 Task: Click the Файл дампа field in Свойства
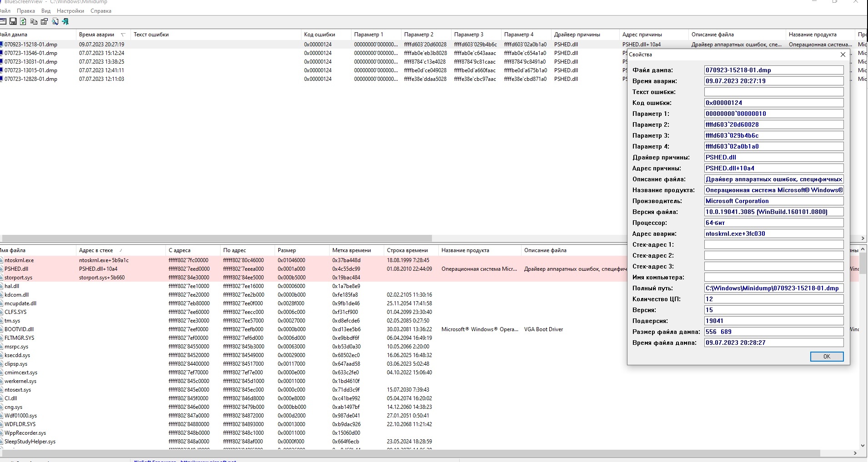(774, 70)
